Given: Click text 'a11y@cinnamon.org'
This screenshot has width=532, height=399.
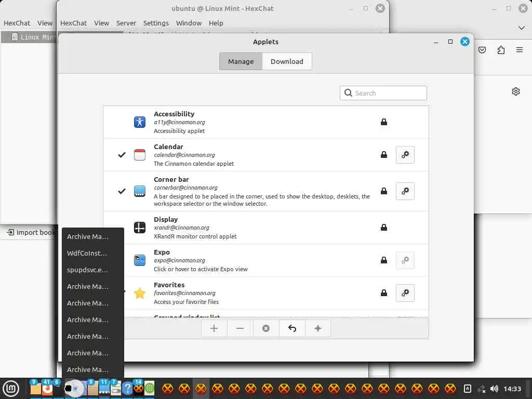Looking at the screenshot, I should 179,122.
